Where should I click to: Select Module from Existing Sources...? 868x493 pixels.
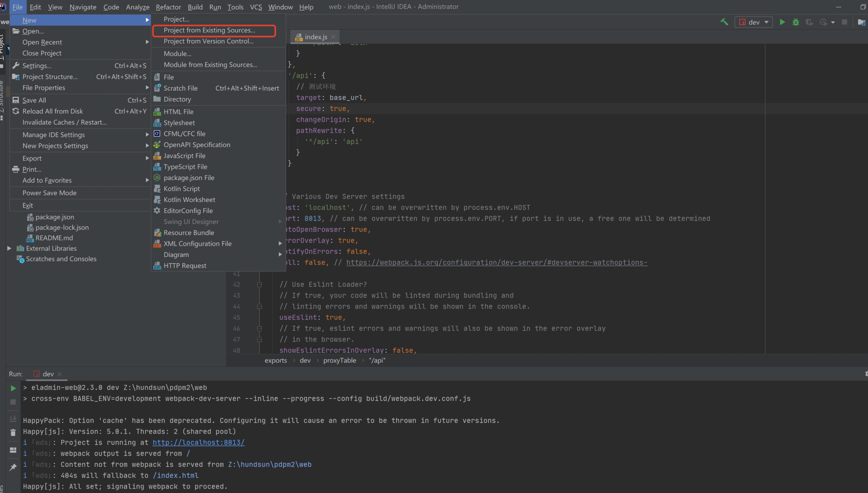(x=218, y=64)
